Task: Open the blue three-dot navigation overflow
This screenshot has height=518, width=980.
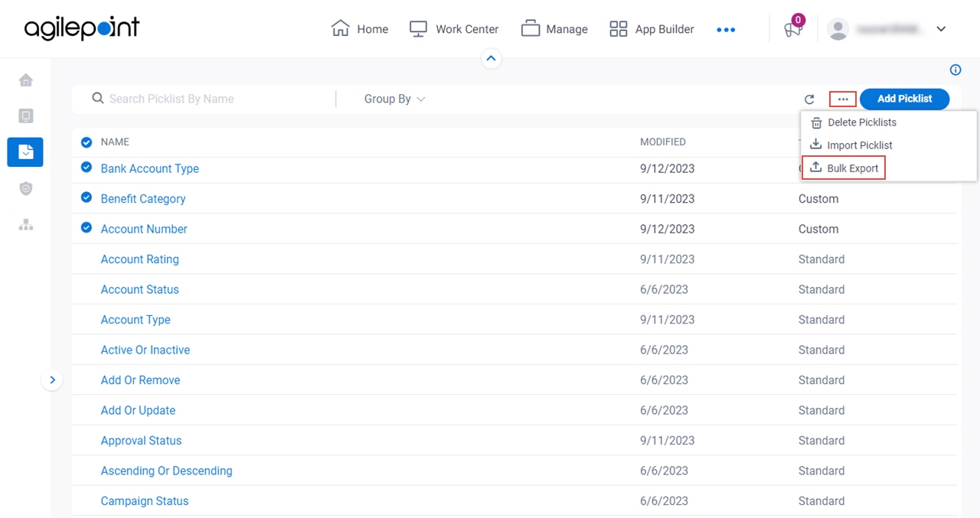Action: tap(726, 30)
